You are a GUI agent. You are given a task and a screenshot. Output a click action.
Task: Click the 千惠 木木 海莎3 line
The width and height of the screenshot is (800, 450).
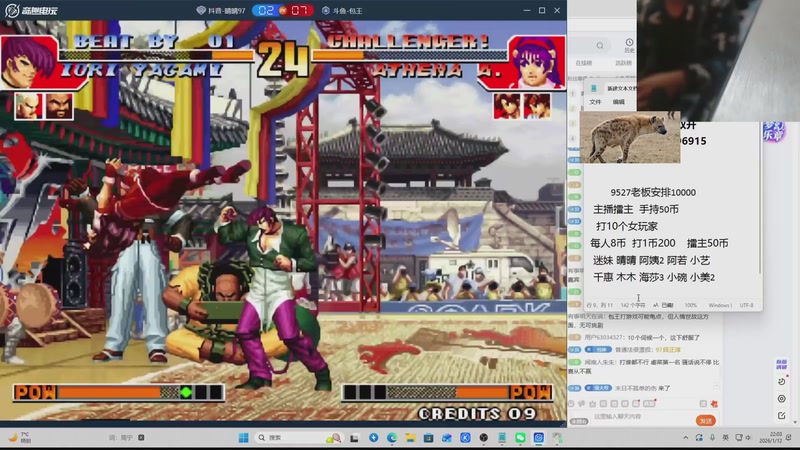tap(654, 277)
